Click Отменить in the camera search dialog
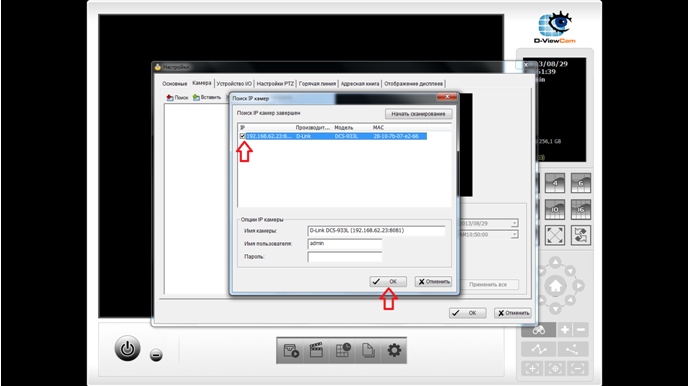The width and height of the screenshot is (688, 386). point(433,282)
